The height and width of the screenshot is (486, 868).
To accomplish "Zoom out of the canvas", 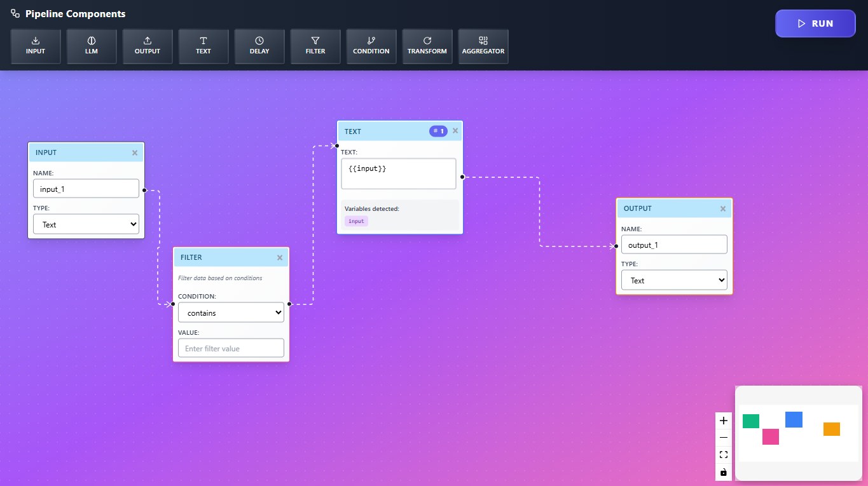I will coord(724,438).
